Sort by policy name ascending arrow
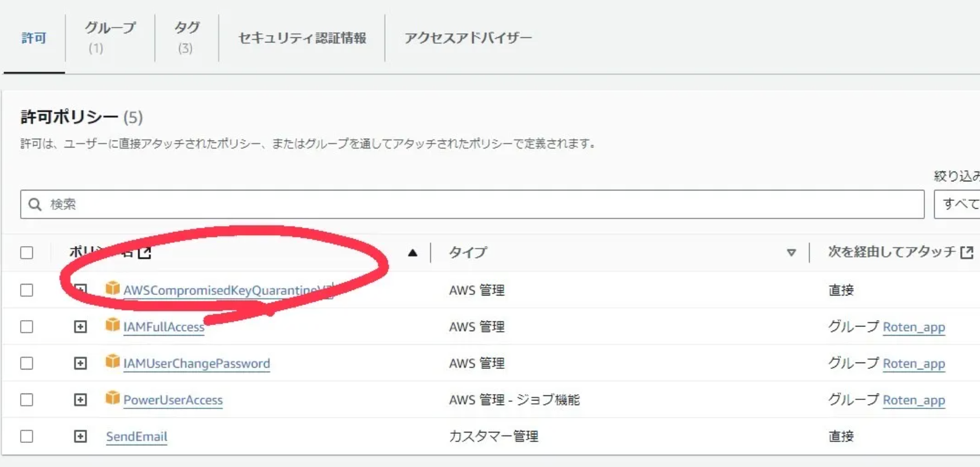Image resolution: width=980 pixels, height=467 pixels. (x=413, y=253)
